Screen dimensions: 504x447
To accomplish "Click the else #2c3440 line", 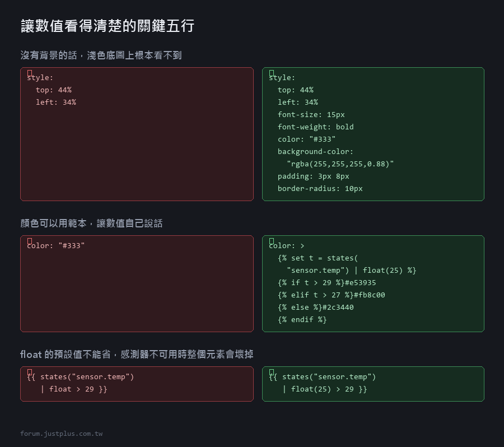I will point(316,308).
